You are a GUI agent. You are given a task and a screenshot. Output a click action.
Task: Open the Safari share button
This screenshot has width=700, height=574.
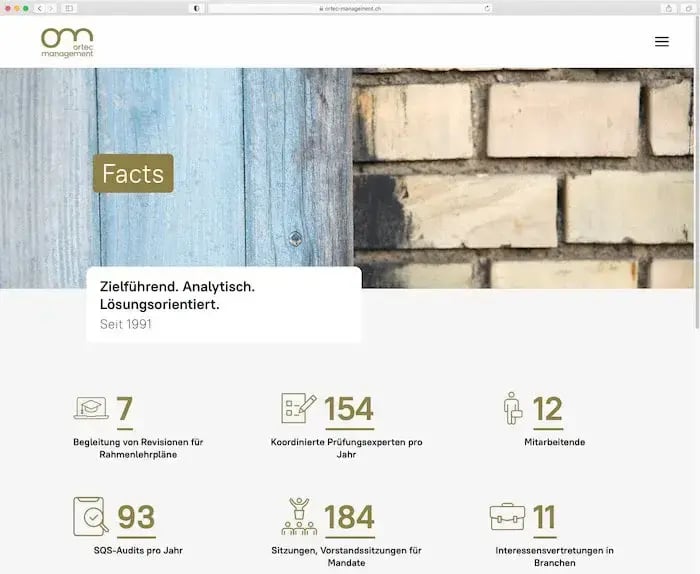pyautogui.click(x=668, y=8)
